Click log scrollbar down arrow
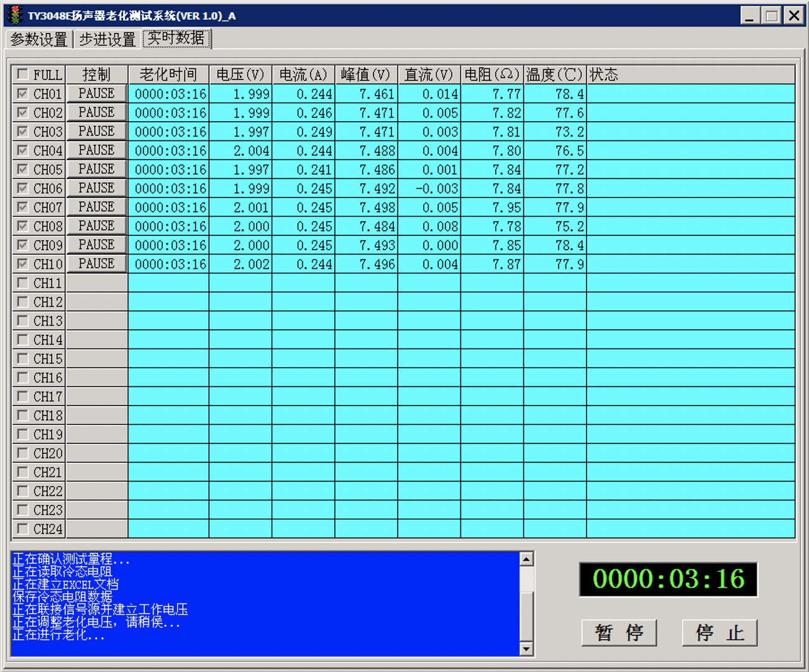809x672 pixels. [526, 649]
